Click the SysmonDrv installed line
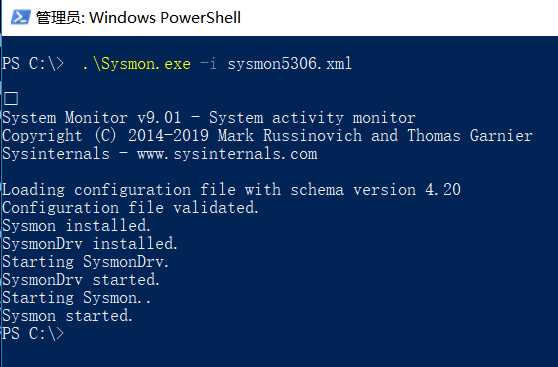The image size is (558, 367). coord(90,244)
